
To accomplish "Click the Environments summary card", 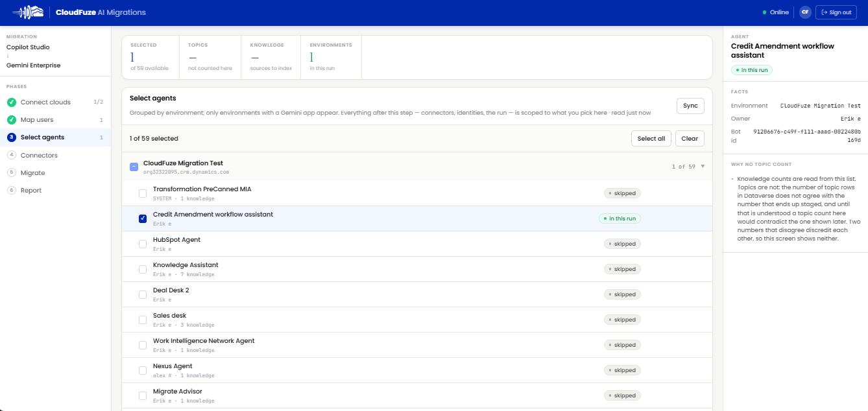I will pos(331,57).
